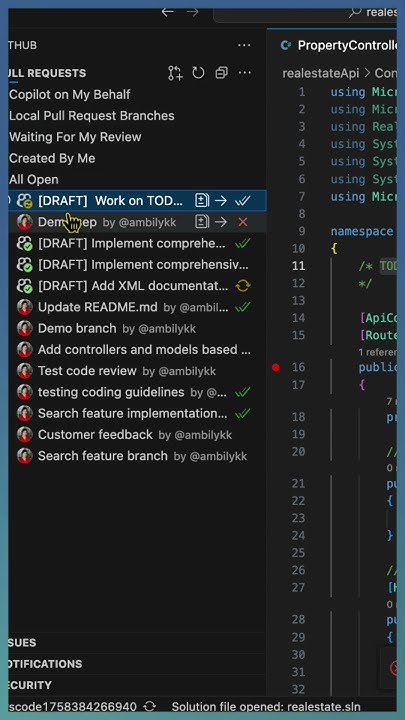
Task: Click the search icon in the command center
Action: click(x=355, y=12)
